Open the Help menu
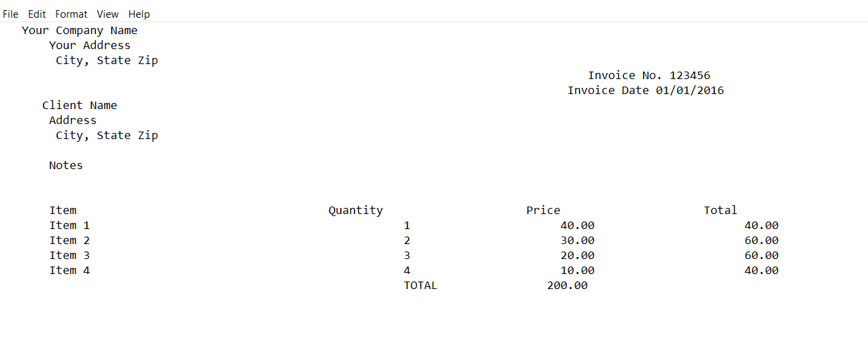Viewport: 868px width, 362px height. 139,14
